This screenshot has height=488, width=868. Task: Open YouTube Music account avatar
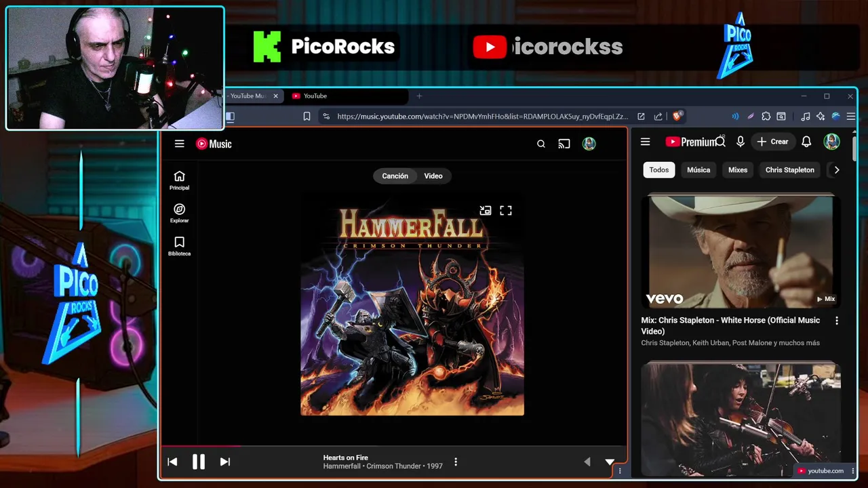(589, 144)
